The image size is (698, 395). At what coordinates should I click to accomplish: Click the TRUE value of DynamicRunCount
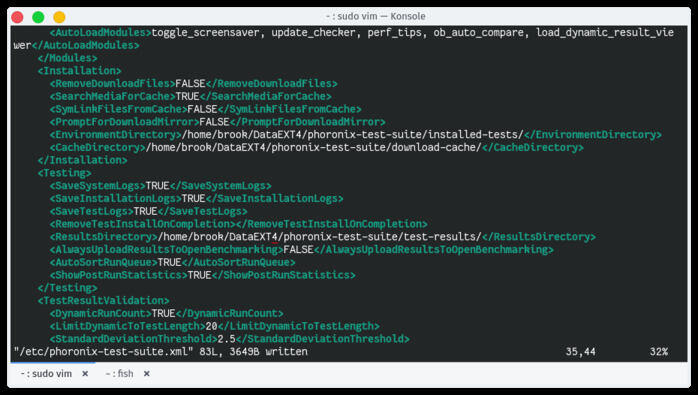click(x=163, y=314)
